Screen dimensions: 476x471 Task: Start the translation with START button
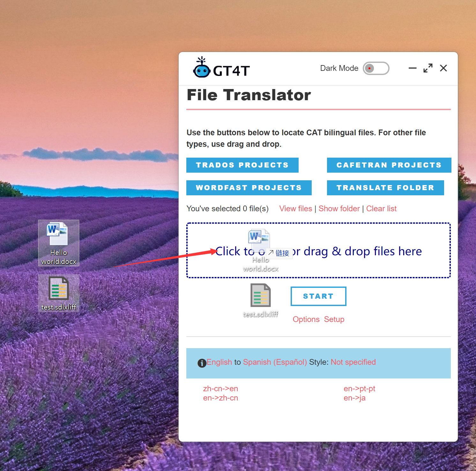pos(318,296)
